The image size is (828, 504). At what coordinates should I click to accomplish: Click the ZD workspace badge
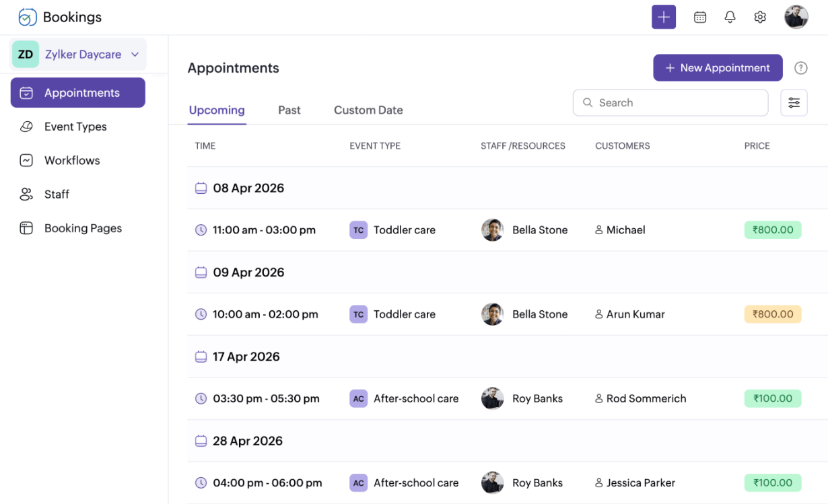[26, 55]
